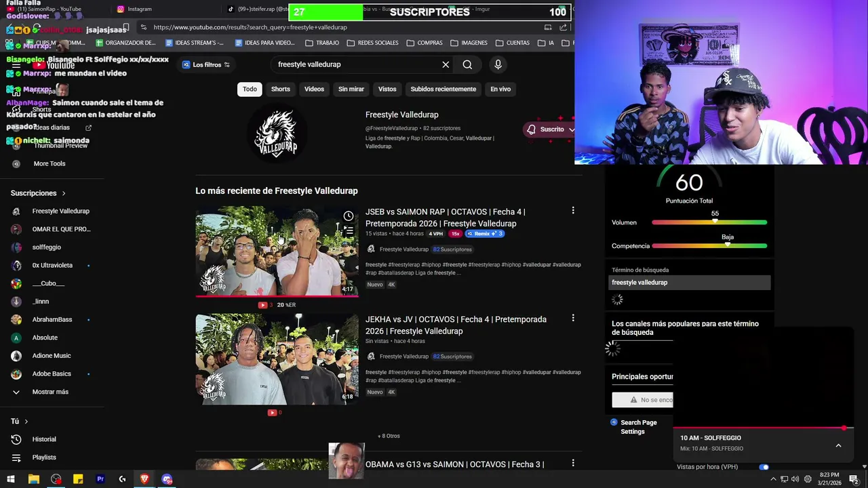Click the search term field freestyle valledurap

690,283
